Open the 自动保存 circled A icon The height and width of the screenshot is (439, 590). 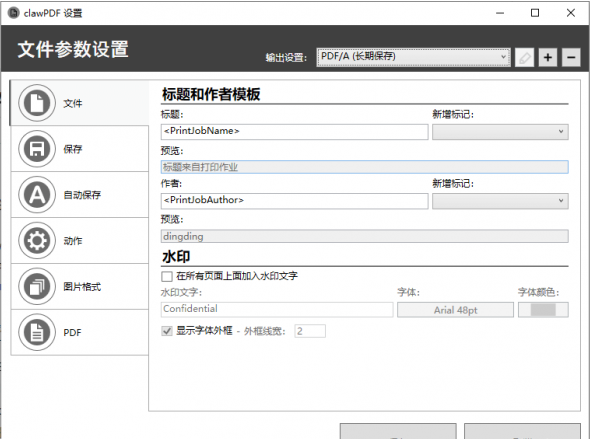[x=37, y=194]
